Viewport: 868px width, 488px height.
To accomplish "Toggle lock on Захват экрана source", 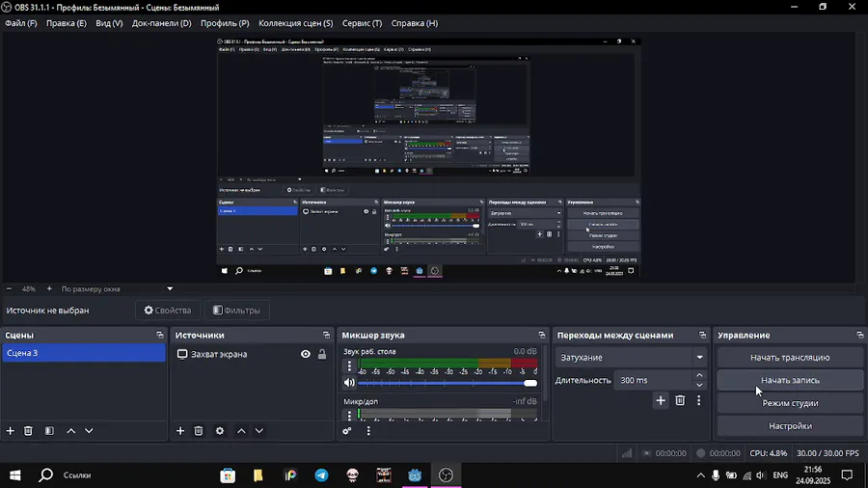I will (321, 354).
